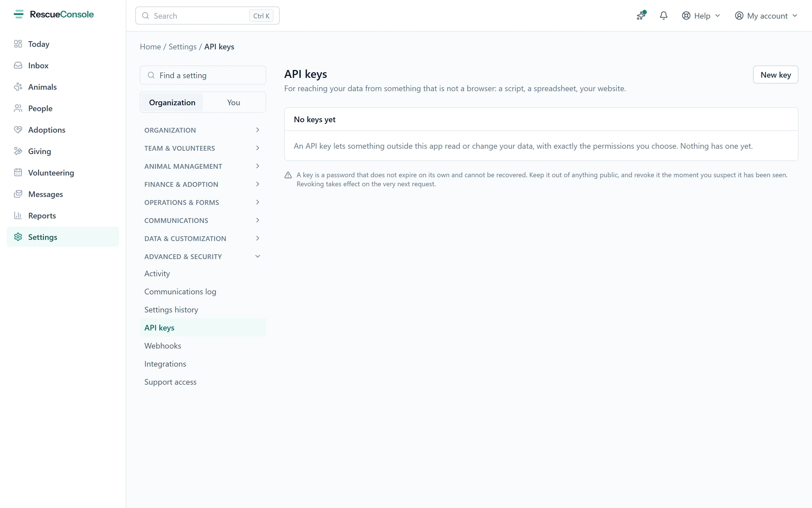The width and height of the screenshot is (812, 508).
Task: Expand DATA & CUSTOMIZATION group
Action: pyautogui.click(x=203, y=238)
